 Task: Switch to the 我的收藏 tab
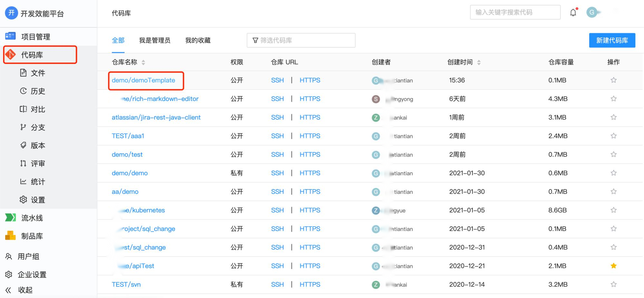[x=198, y=40]
